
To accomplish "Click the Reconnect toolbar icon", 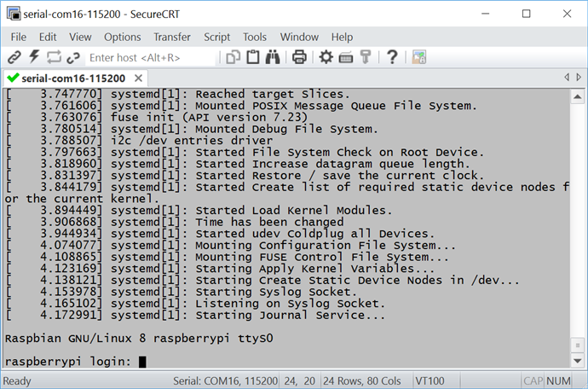I will pos(54,57).
